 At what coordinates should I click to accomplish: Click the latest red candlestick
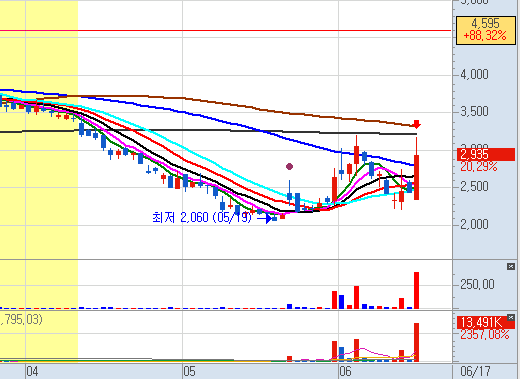416,177
